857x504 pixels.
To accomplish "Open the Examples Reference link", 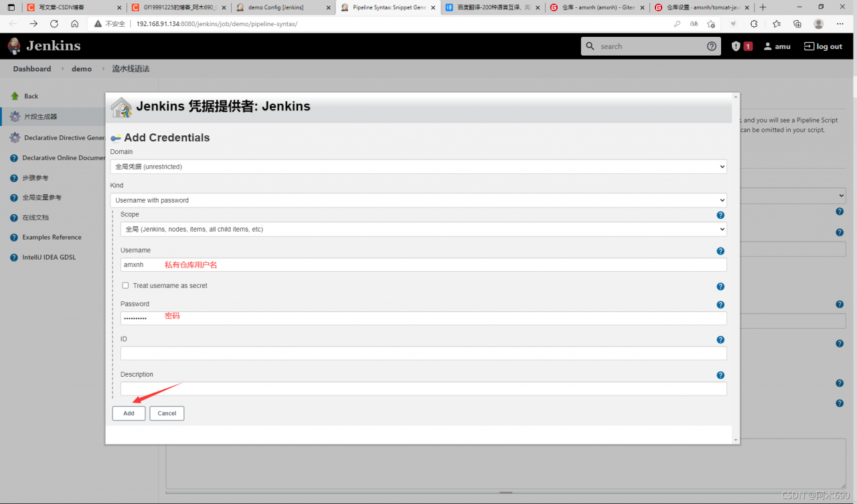I will click(x=52, y=238).
